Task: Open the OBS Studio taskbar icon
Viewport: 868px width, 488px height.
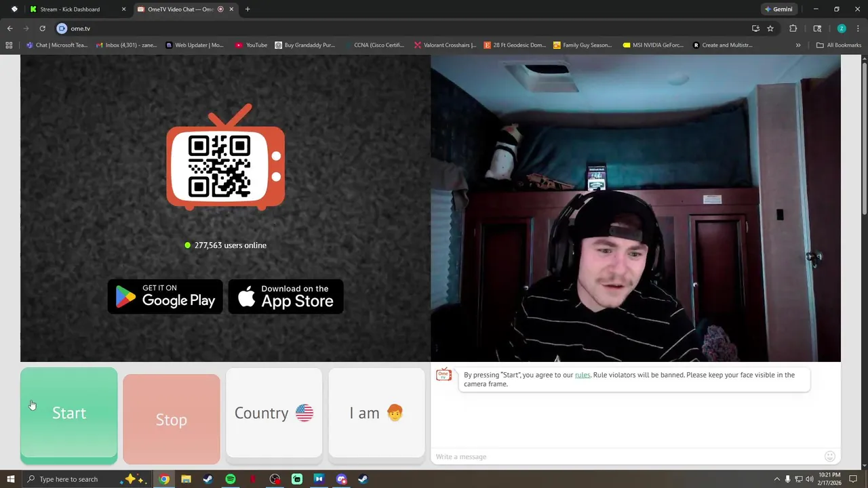Action: 275,479
